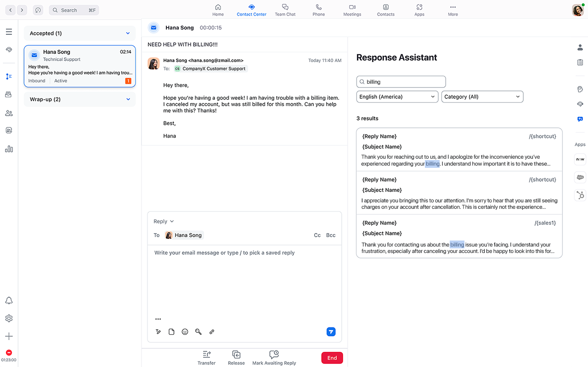This screenshot has height=367, width=588.
Task: Open notifications bell icon
Action: pyautogui.click(x=9, y=301)
